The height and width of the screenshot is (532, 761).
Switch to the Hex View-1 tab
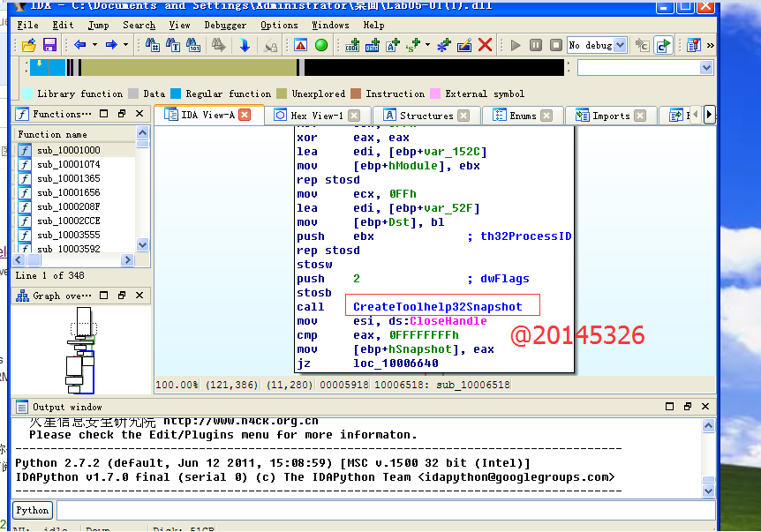[x=315, y=116]
